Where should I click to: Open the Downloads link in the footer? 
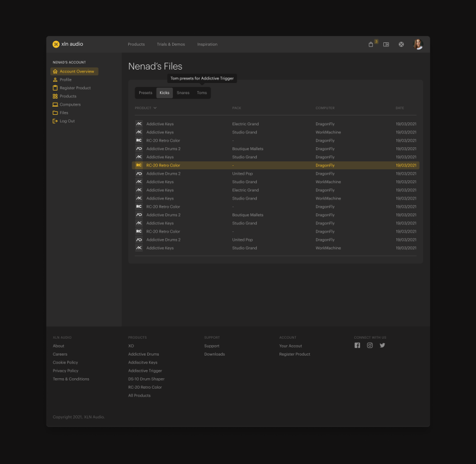coord(214,354)
